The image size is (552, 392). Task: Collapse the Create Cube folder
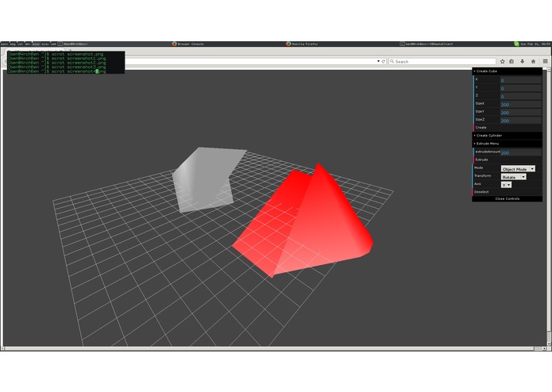pos(507,71)
